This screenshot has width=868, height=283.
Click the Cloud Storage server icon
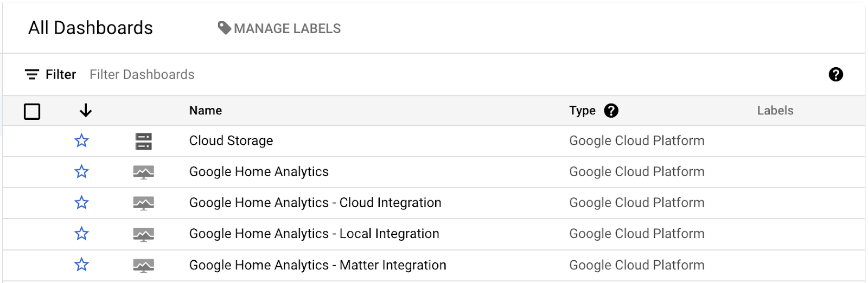coord(143,141)
